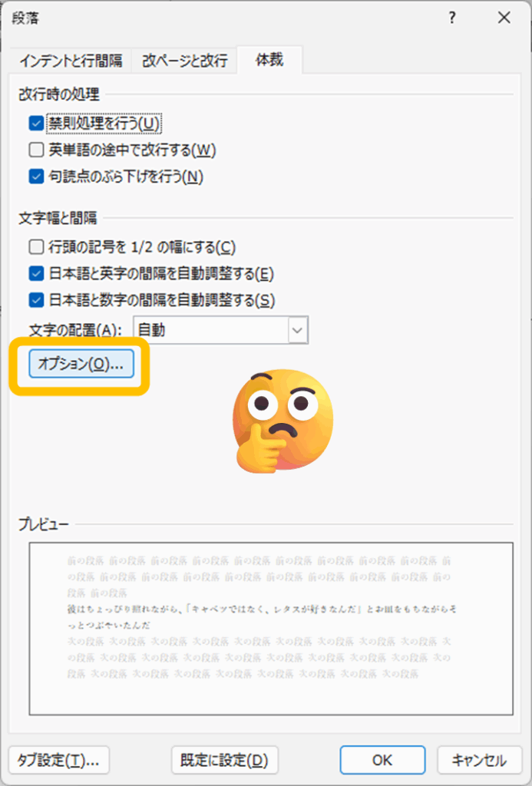
Task: Enable 英単語の途中で改行する checkbox
Action: point(36,150)
